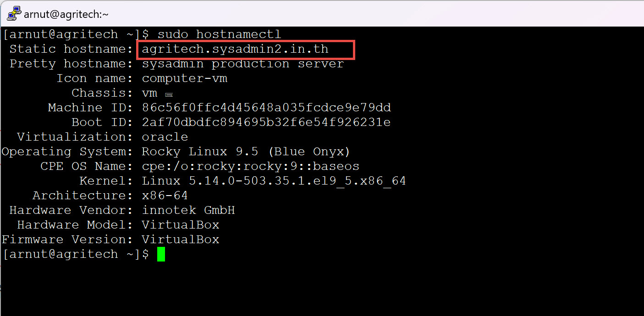Click the green terminal cursor block
The width and height of the screenshot is (644, 316).
pos(161,254)
